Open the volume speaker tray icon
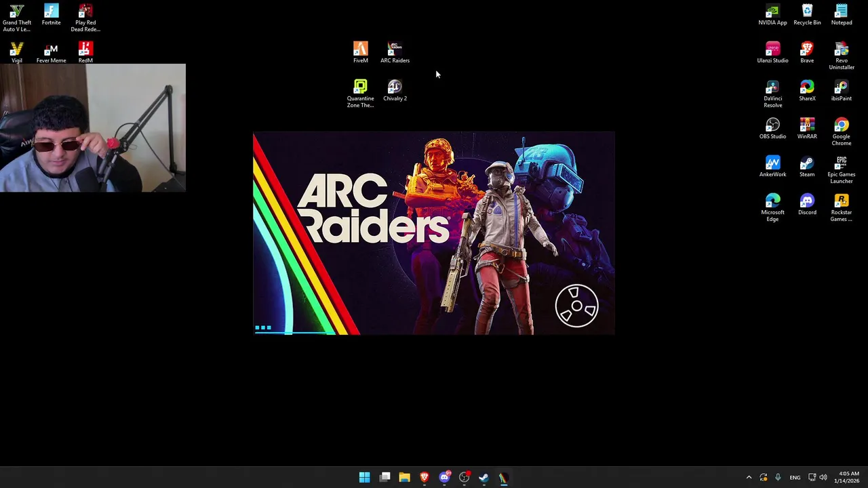 point(823,477)
